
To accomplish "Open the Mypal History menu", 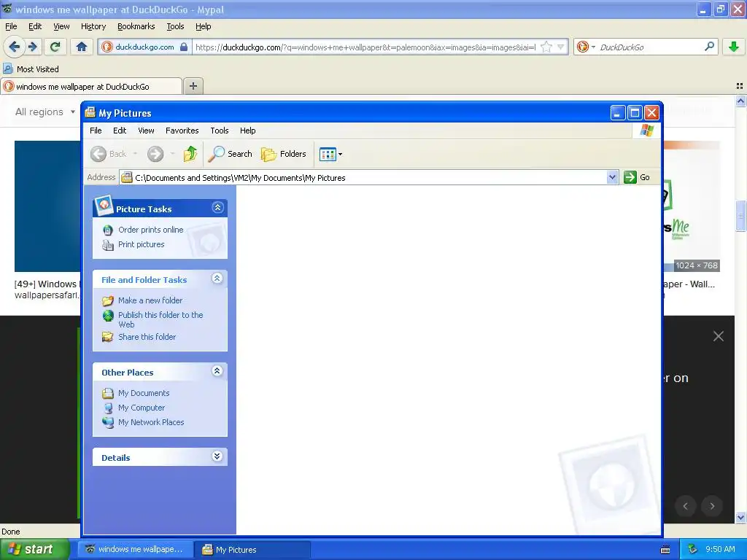I will [93, 26].
